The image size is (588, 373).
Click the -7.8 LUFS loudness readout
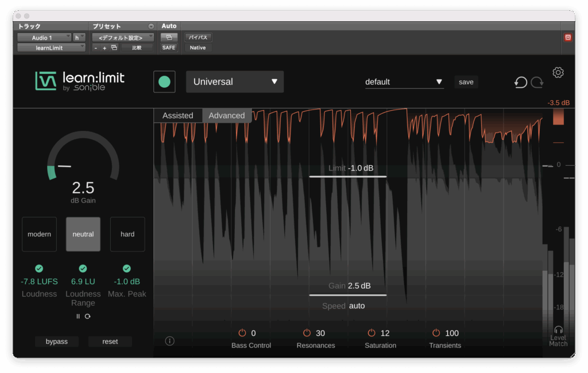click(x=40, y=281)
